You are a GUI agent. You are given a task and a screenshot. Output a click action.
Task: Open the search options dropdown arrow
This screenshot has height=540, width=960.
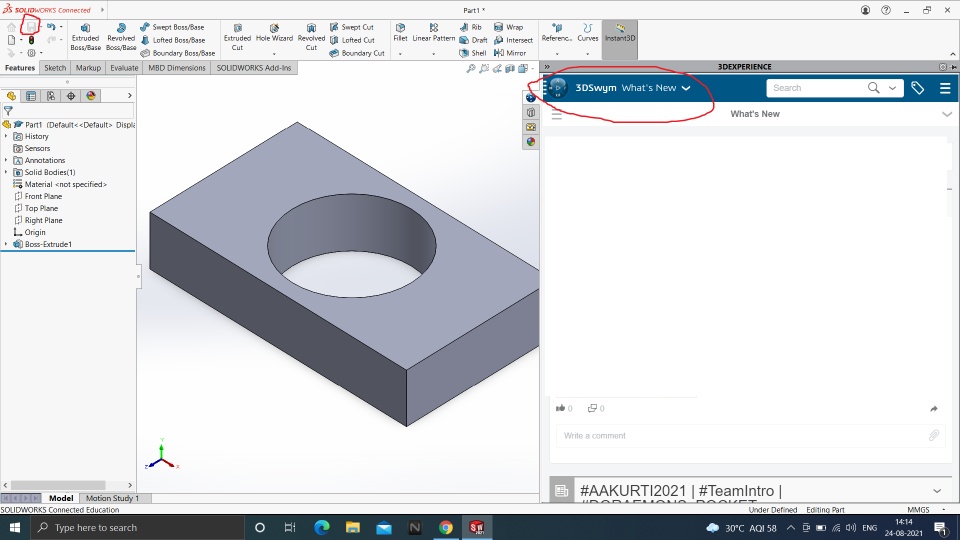point(892,88)
